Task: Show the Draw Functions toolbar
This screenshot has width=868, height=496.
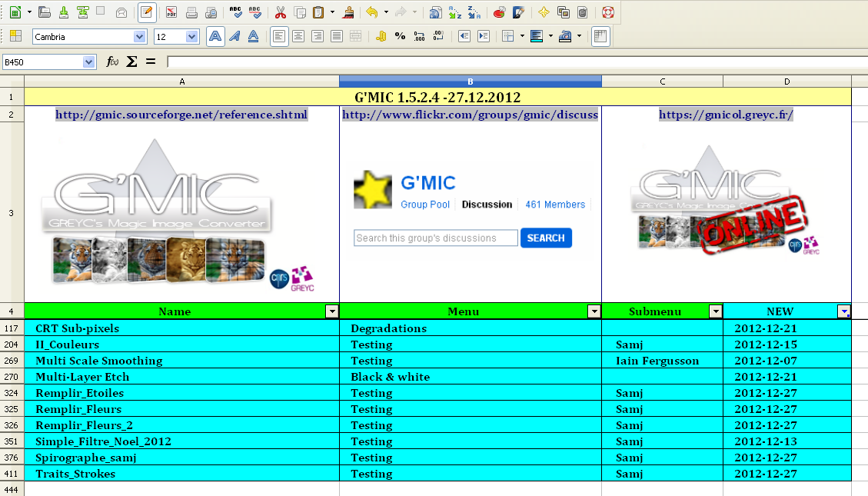Action: tap(519, 12)
